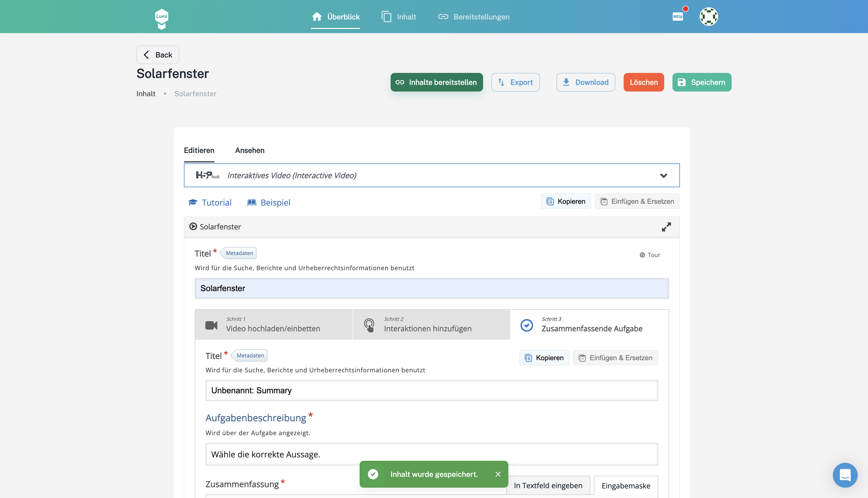Open the NEW notifications icon
The height and width of the screenshot is (498, 868).
click(x=678, y=16)
